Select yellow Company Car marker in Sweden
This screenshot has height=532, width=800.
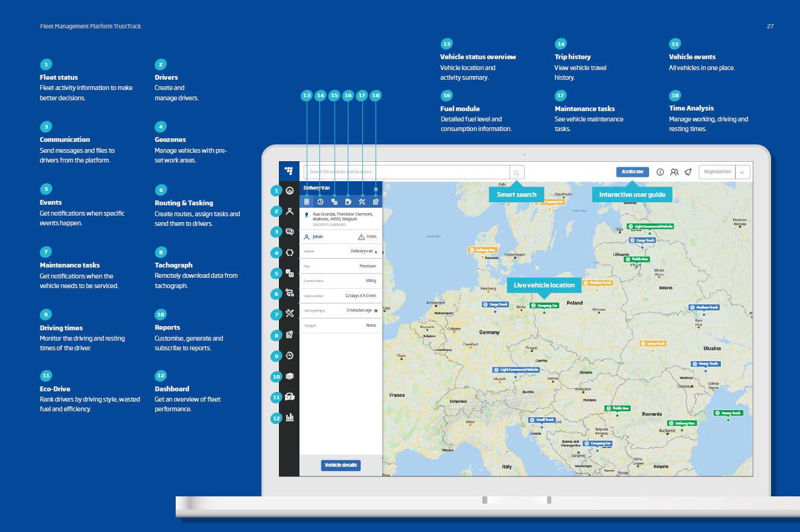click(x=551, y=202)
